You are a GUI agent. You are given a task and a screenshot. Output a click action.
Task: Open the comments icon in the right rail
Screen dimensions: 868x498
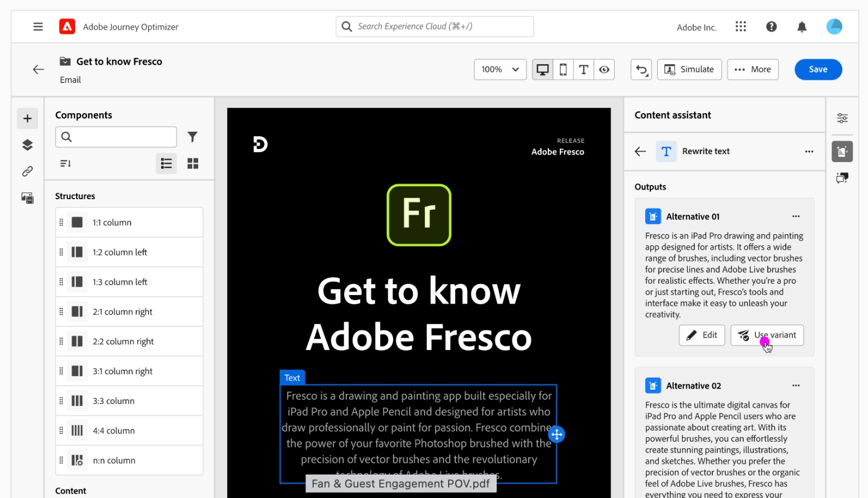842,178
